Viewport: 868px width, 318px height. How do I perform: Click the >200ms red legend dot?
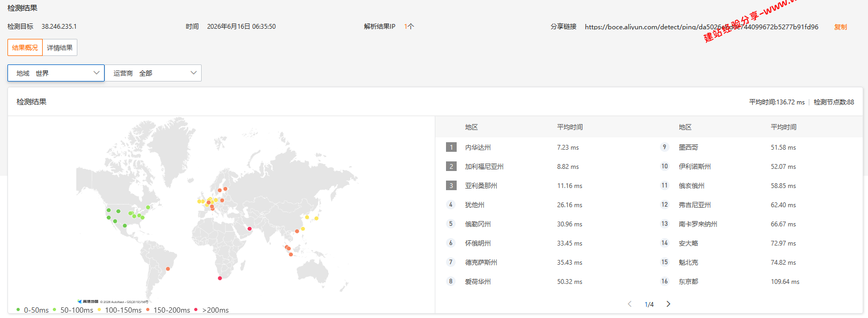click(x=196, y=309)
